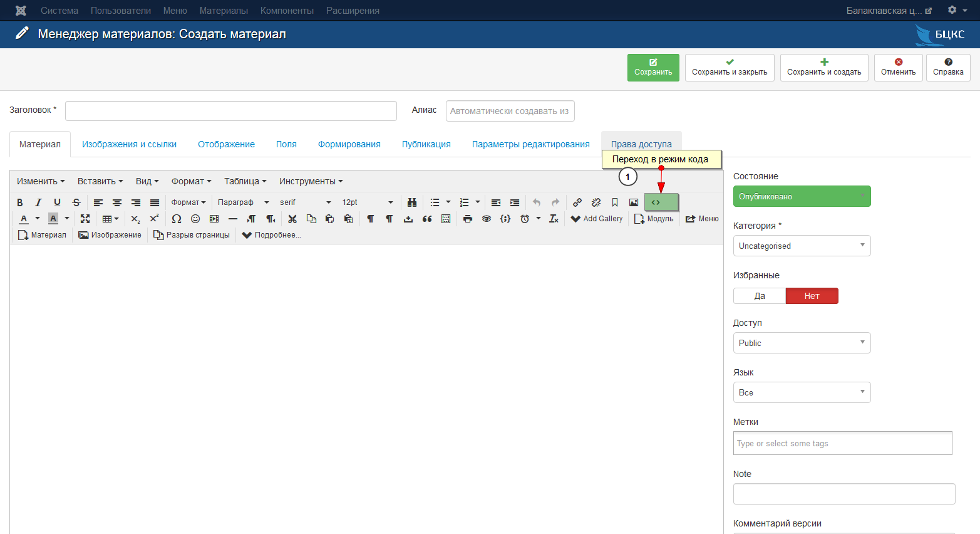The width and height of the screenshot is (980, 534).
Task: Click Сохранить и закрыть button
Action: (730, 68)
